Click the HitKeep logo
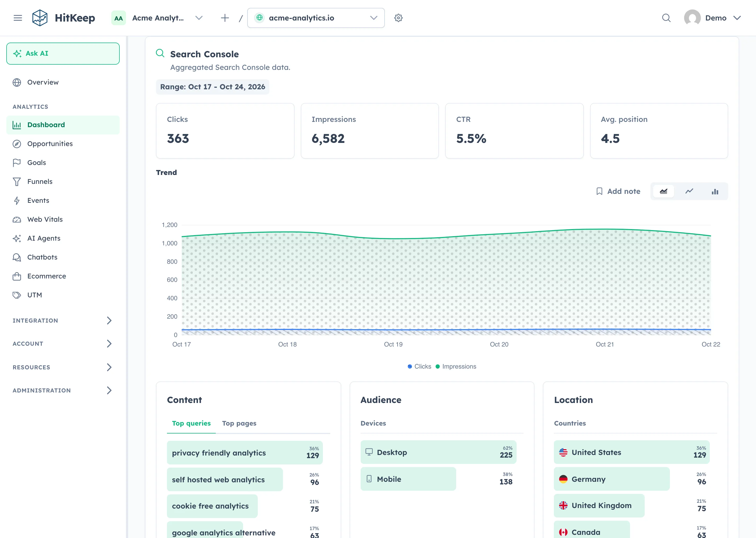 64,18
